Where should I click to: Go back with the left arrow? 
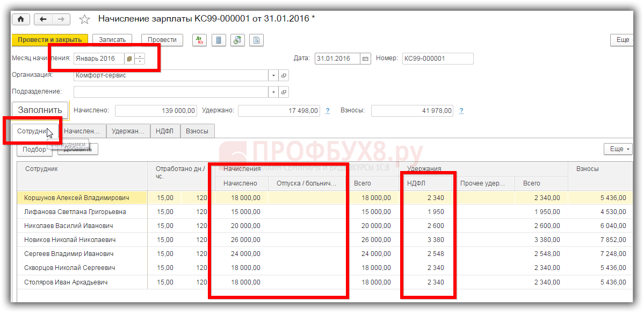[x=44, y=19]
